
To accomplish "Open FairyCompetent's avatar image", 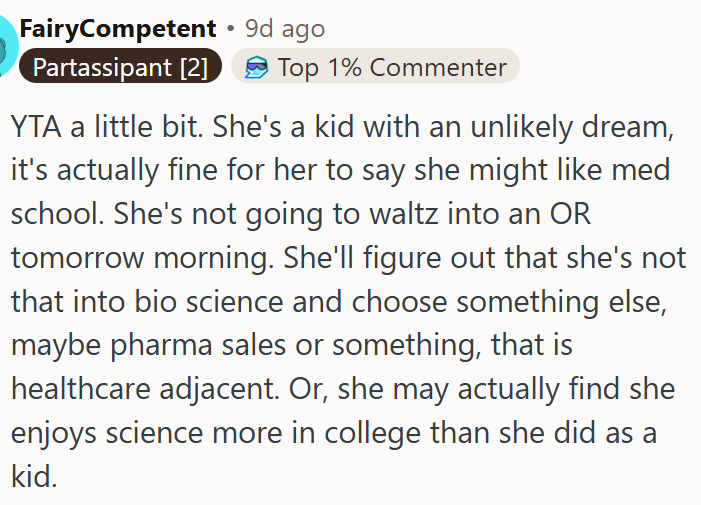I will pos(8,46).
